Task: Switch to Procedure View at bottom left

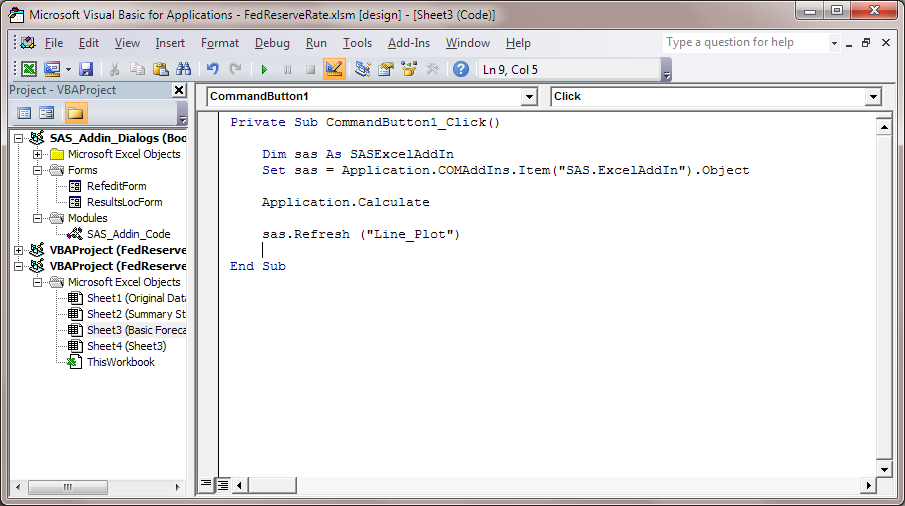Action: click(x=207, y=484)
